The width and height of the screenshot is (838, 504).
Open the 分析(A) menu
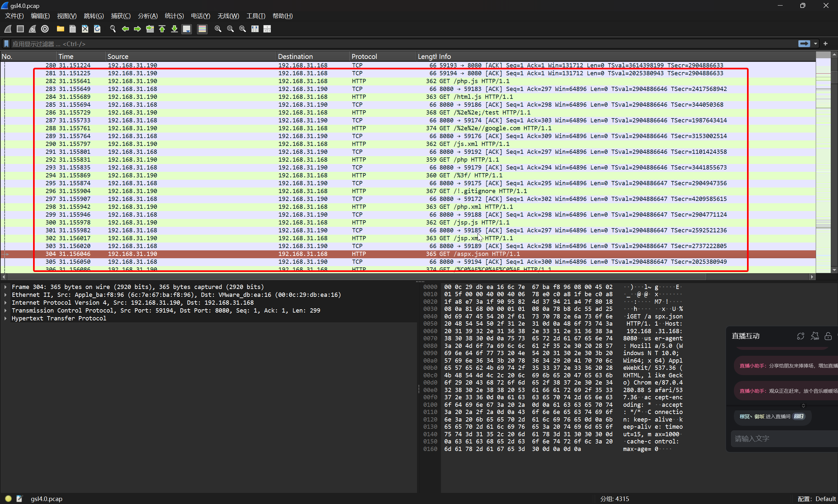148,16
